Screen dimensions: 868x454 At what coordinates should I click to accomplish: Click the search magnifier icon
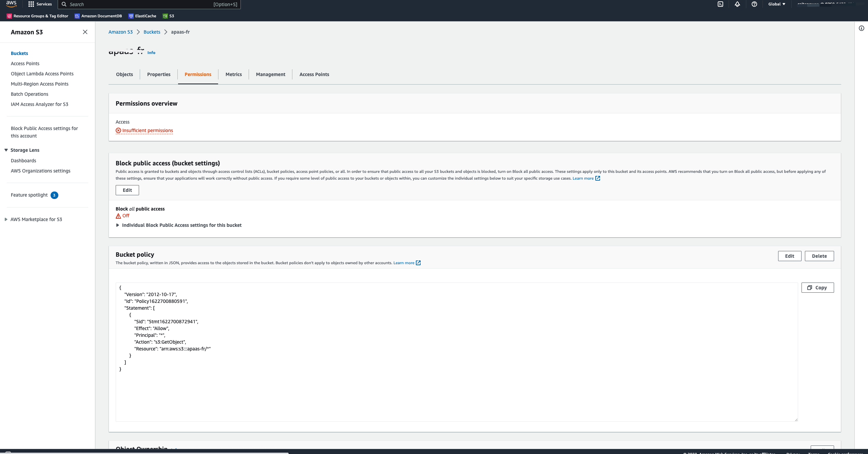coord(64,4)
